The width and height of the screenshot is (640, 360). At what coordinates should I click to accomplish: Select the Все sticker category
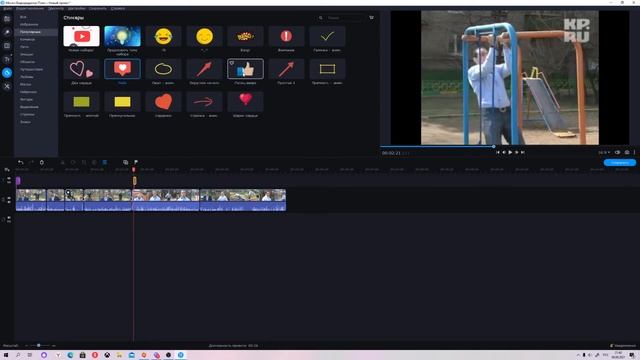coord(23,17)
